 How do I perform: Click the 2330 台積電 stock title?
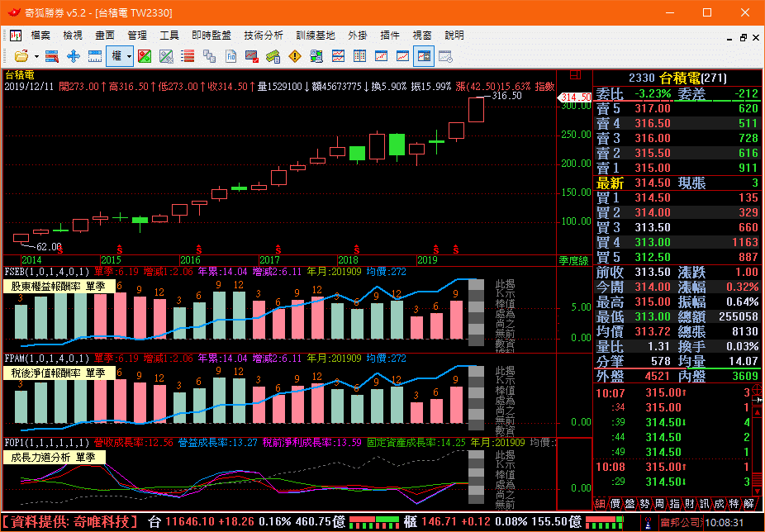pos(677,78)
